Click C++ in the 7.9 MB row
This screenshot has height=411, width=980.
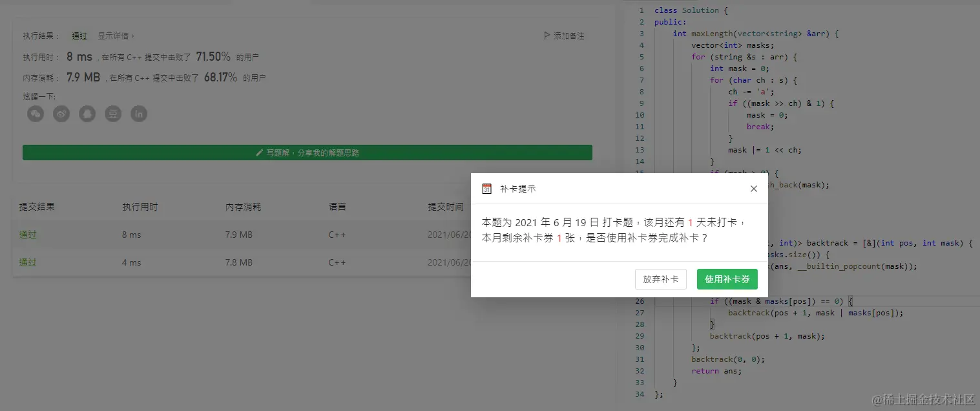click(x=337, y=235)
